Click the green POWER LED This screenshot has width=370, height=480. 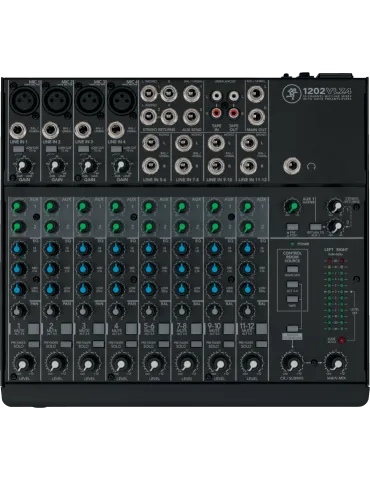[292, 244]
